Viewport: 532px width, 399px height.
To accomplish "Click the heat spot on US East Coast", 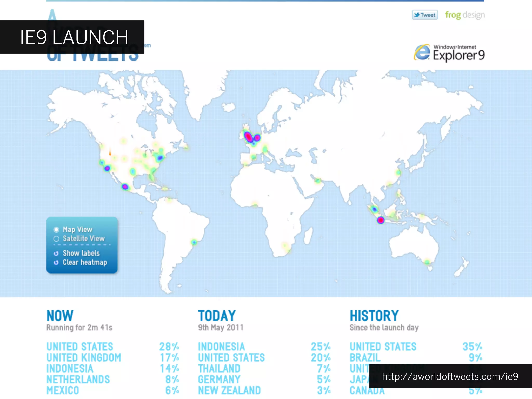I will (160, 157).
